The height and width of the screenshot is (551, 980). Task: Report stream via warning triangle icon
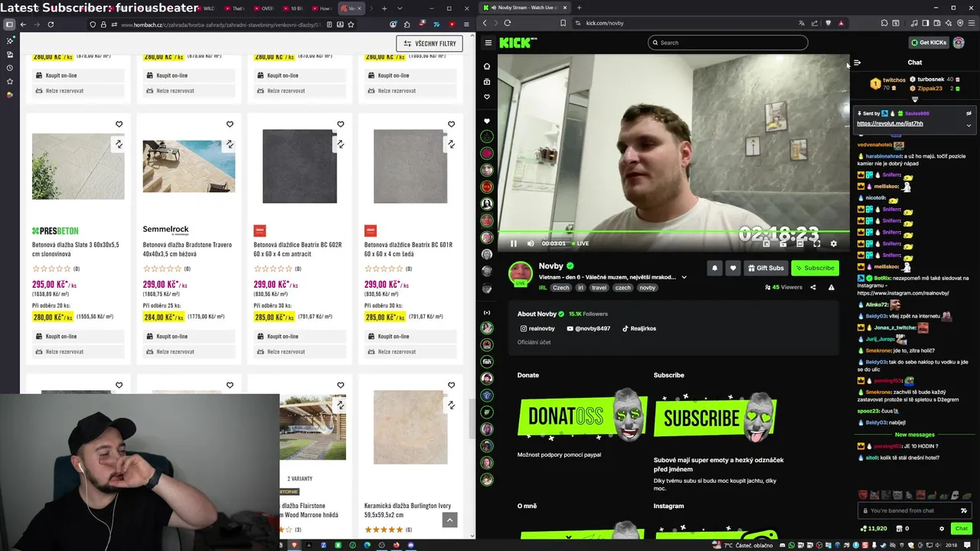[x=831, y=288]
